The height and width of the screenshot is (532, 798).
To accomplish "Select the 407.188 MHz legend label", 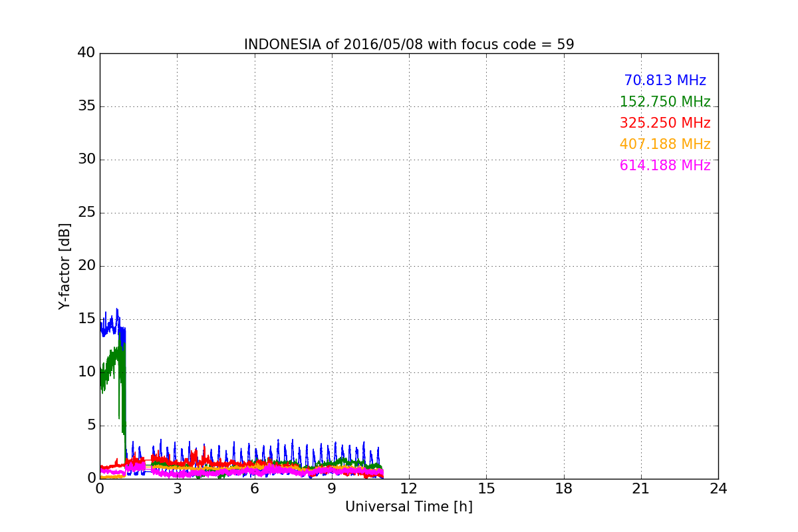I will 665,144.
